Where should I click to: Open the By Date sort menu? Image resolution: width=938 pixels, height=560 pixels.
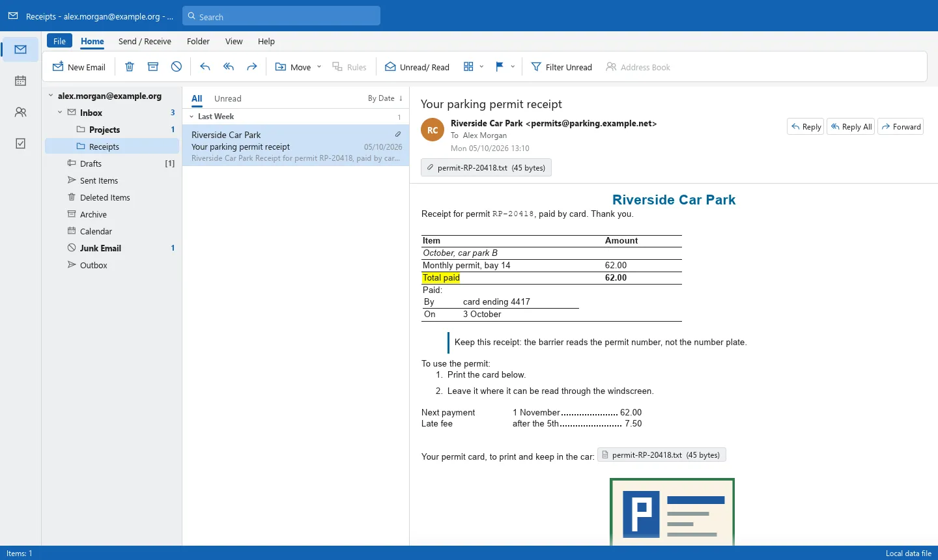point(386,98)
